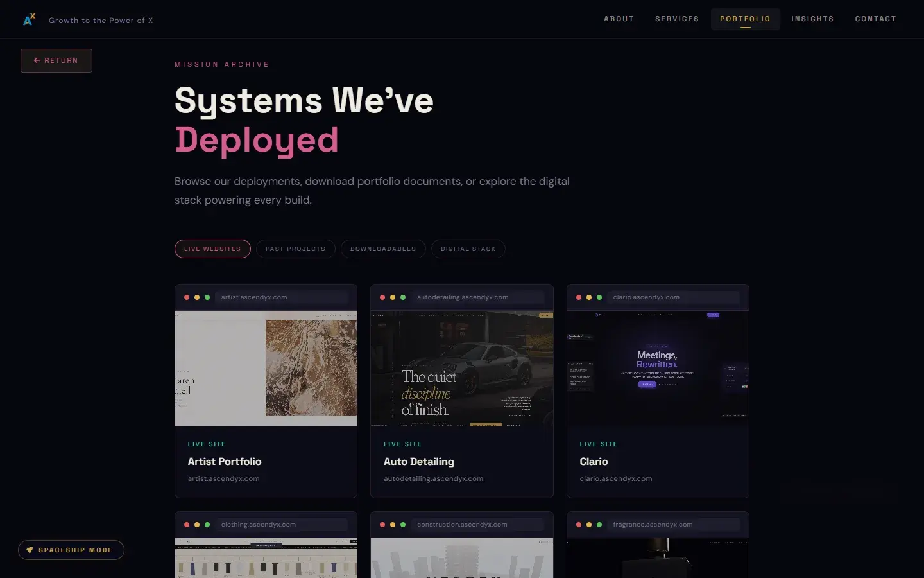Open the fragrance site preview thumbnail
The image size is (924, 578).
point(658,558)
